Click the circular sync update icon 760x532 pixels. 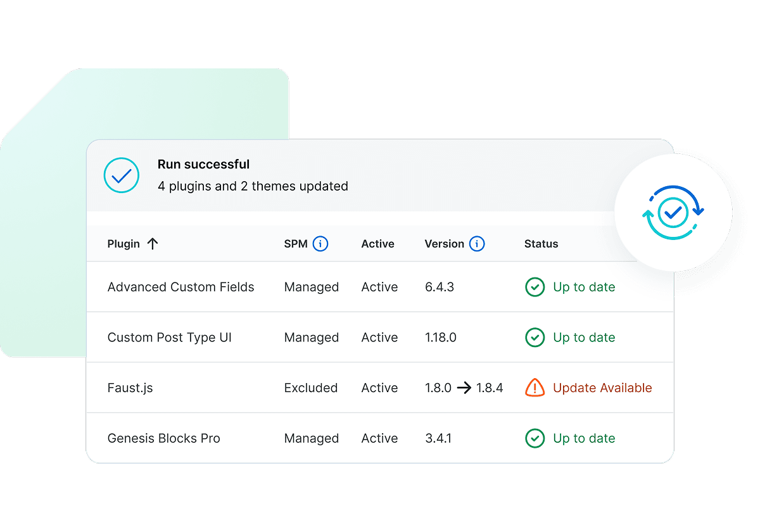(673, 213)
